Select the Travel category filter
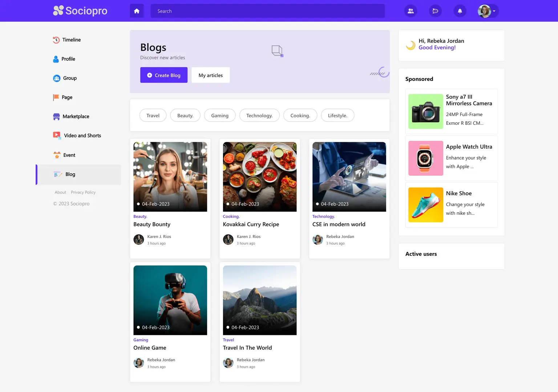 tap(153, 115)
